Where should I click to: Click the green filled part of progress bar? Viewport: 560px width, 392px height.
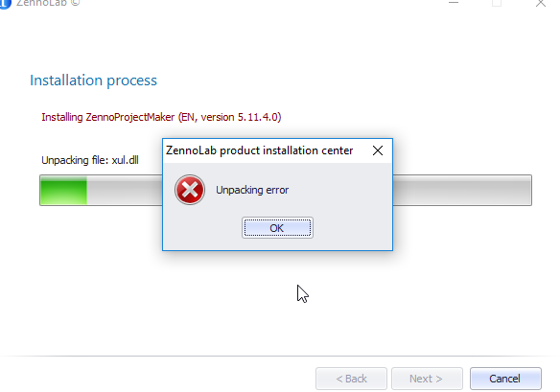pos(63,191)
